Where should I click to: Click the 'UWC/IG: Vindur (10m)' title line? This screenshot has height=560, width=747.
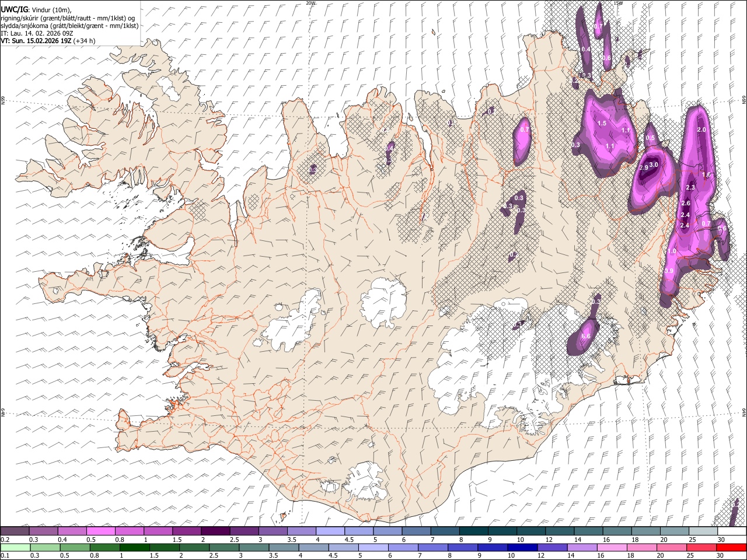point(37,9)
